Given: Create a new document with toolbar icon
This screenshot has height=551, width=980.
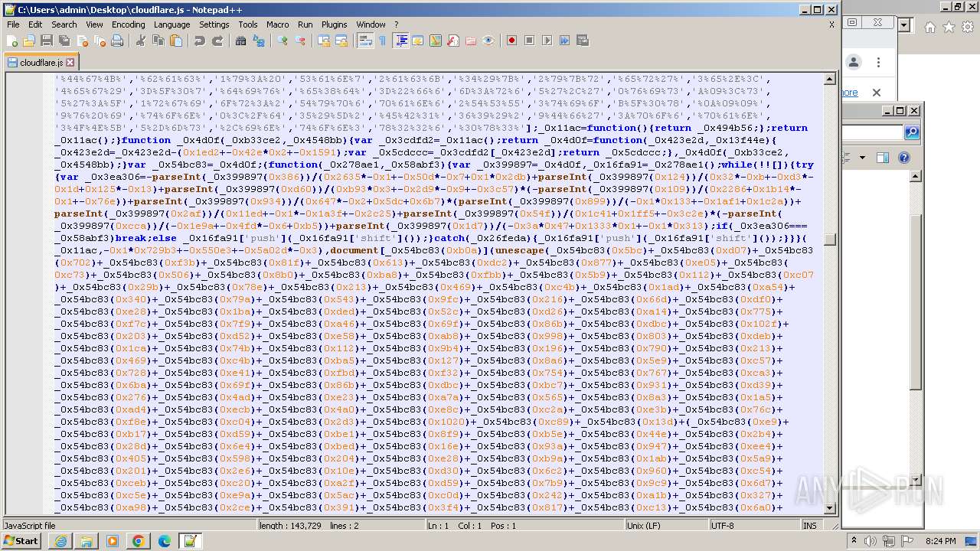Looking at the screenshot, I should [x=12, y=41].
